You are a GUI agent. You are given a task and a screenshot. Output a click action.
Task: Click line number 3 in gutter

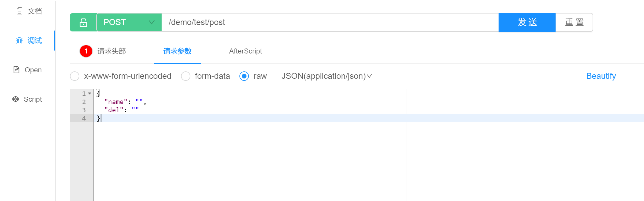point(84,110)
